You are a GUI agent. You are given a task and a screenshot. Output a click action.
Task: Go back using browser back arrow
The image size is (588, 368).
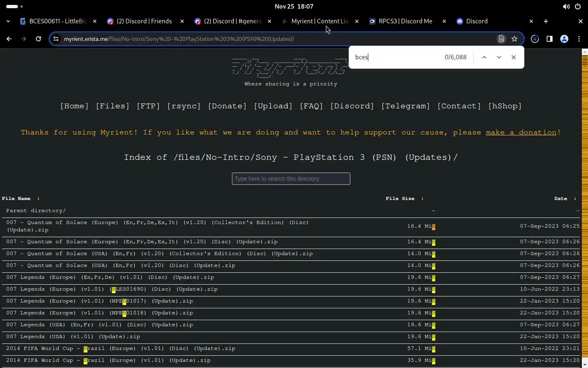tap(9, 39)
